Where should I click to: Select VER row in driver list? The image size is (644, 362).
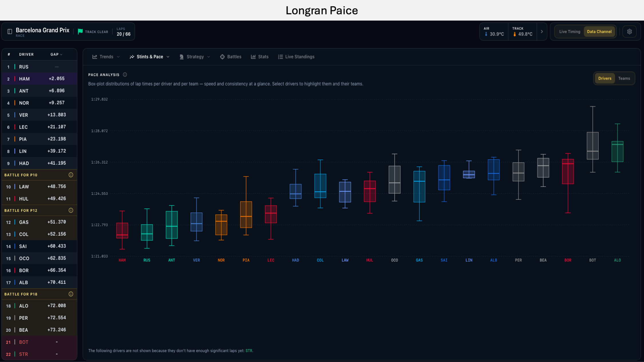(x=39, y=115)
